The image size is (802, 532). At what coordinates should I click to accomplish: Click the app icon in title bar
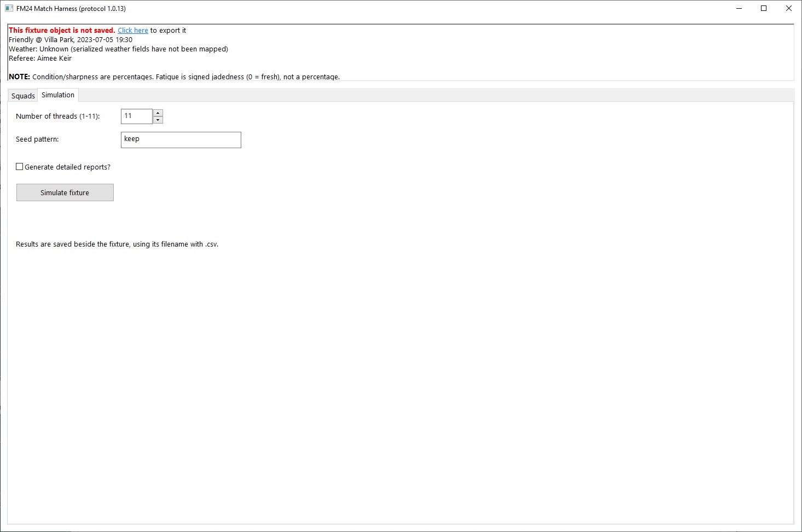(x=9, y=9)
